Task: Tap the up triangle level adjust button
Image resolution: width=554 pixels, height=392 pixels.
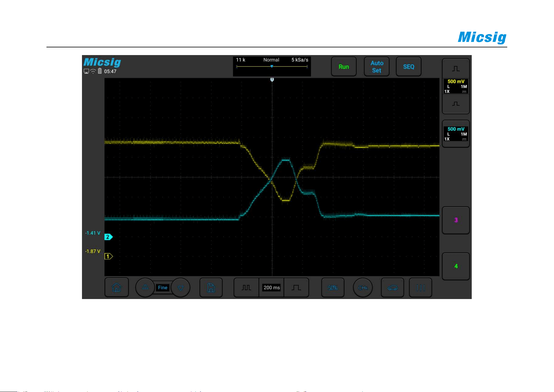Action: click(x=145, y=287)
